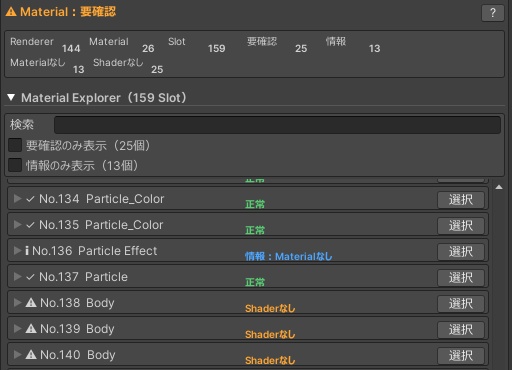This screenshot has width=512, height=370.
Task: Click warning icon on No.140 Body
Action: pos(31,355)
